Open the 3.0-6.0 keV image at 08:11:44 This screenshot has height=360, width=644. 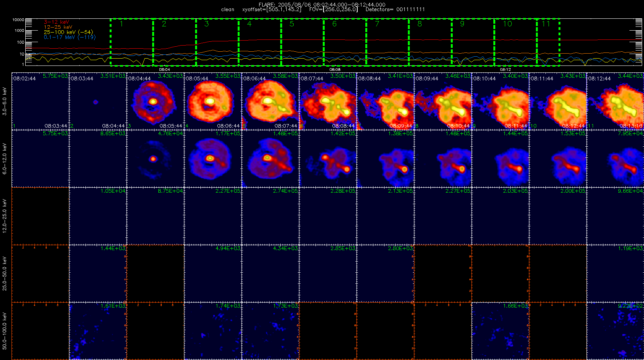pos(558,101)
